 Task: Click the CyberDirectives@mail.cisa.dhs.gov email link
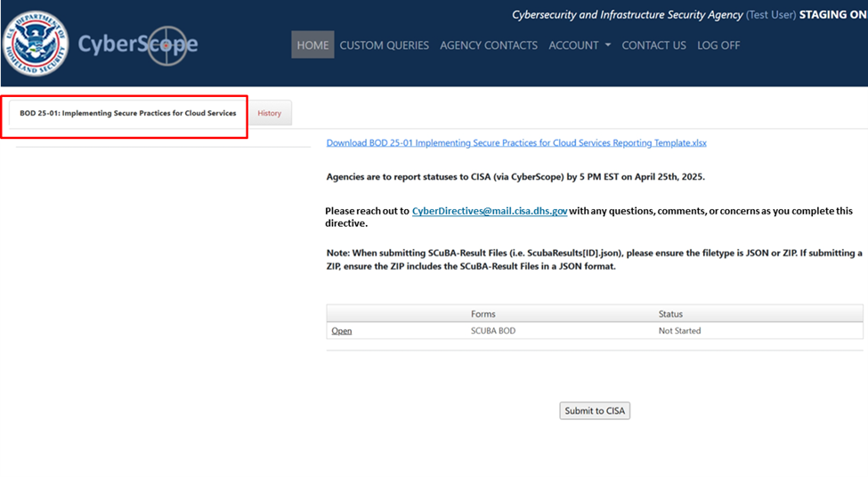point(490,211)
